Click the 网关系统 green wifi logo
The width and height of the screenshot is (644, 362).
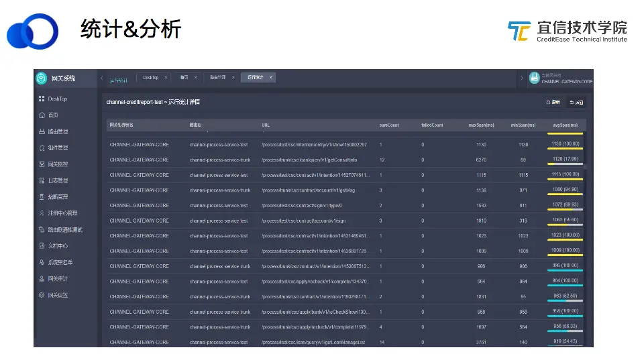click(x=42, y=78)
